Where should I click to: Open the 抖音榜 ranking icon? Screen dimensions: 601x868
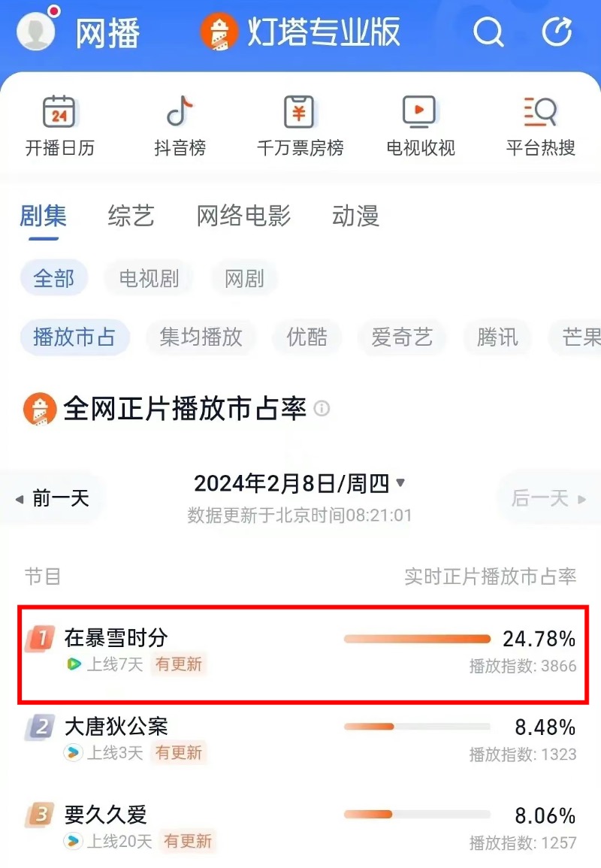tap(180, 113)
